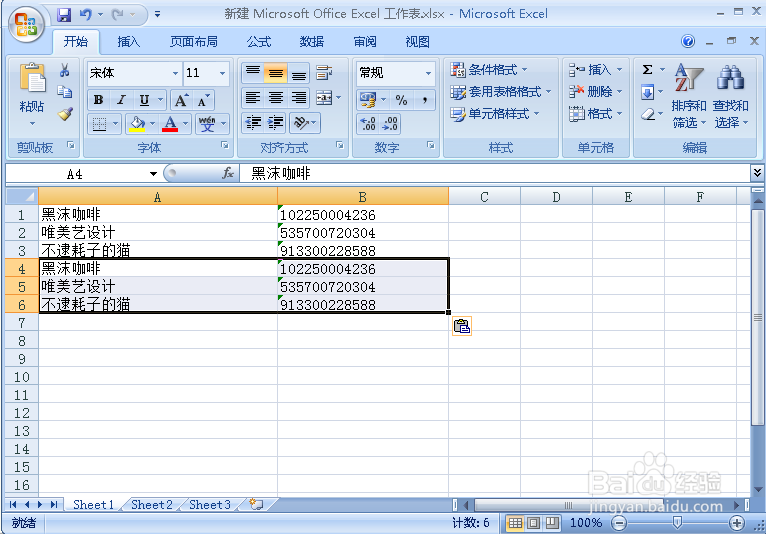Cut the selection with scissors icon
Screen dimensions: 766x534
64,70
